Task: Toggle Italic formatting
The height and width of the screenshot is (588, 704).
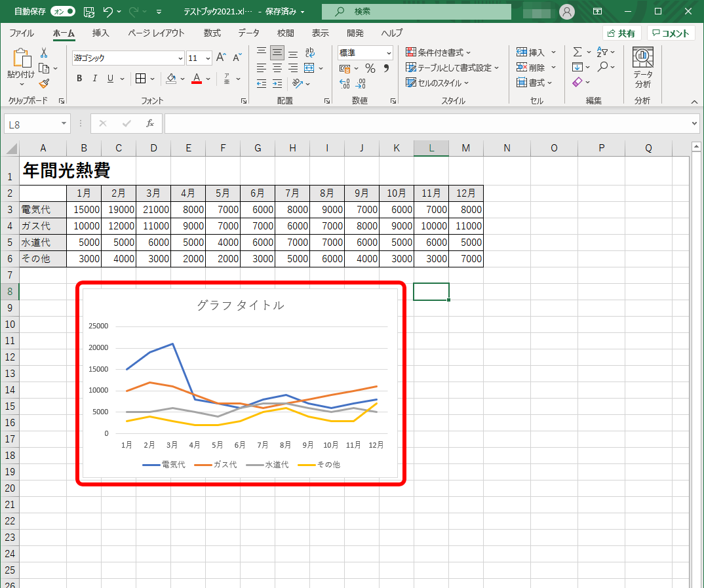Action: pos(95,79)
